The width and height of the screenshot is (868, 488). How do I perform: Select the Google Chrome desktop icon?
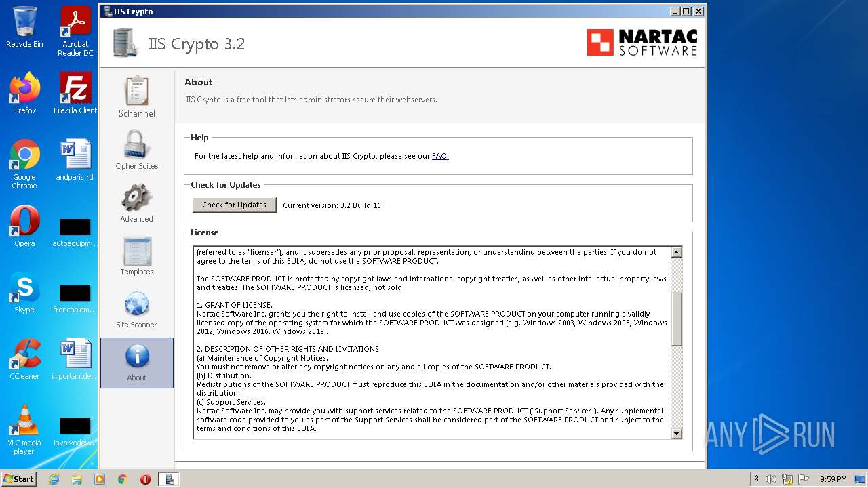point(24,164)
